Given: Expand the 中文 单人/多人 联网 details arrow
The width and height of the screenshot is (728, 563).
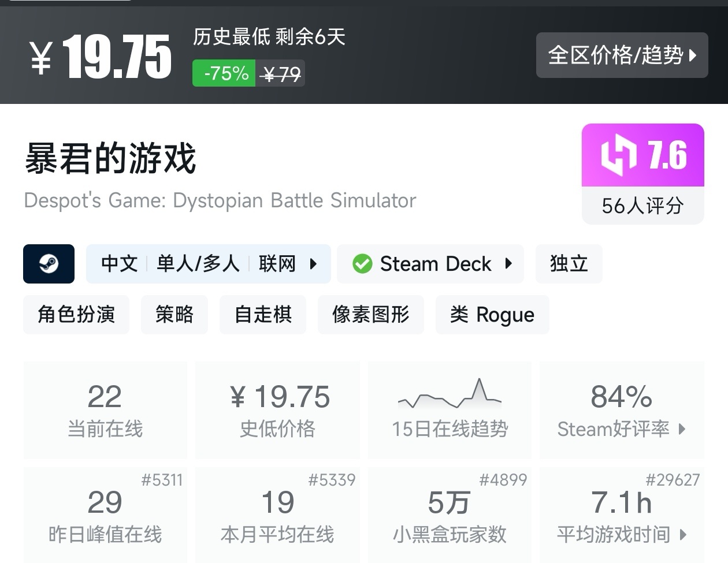Looking at the screenshot, I should (x=313, y=264).
